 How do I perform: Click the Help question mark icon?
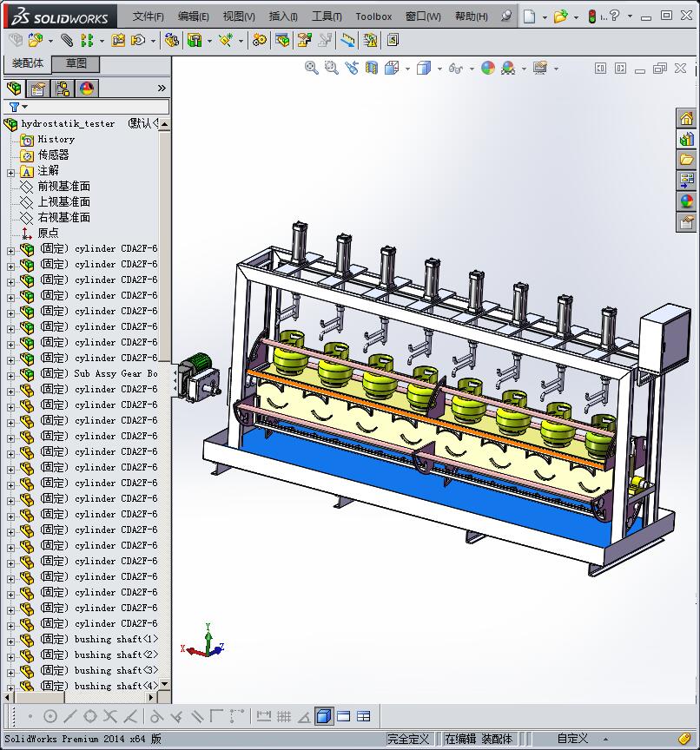coord(615,16)
